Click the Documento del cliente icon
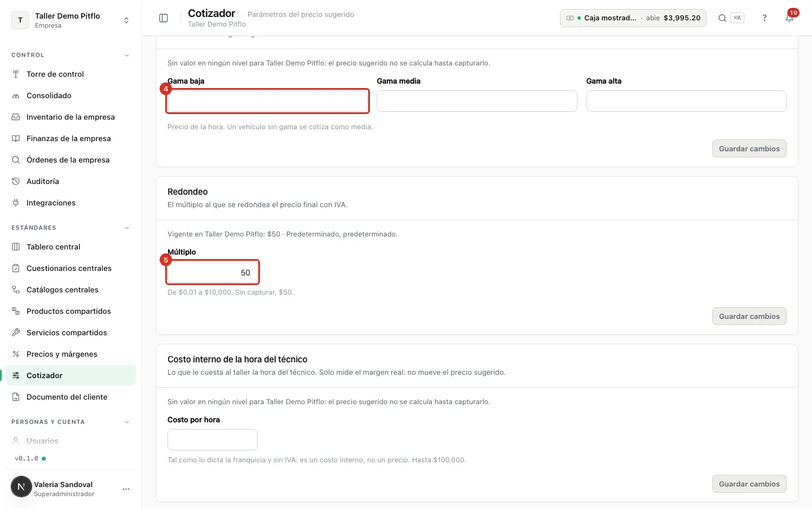The width and height of the screenshot is (812, 508). (x=16, y=397)
